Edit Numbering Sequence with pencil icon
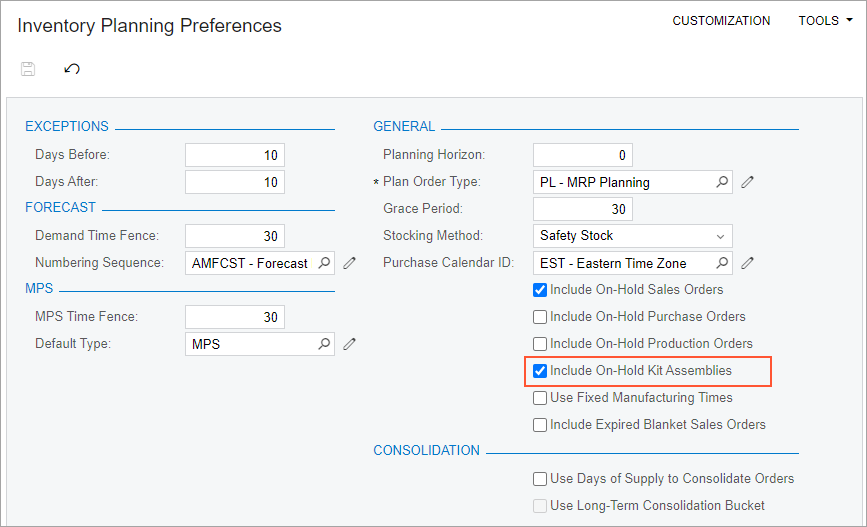The width and height of the screenshot is (867, 527). pos(349,263)
